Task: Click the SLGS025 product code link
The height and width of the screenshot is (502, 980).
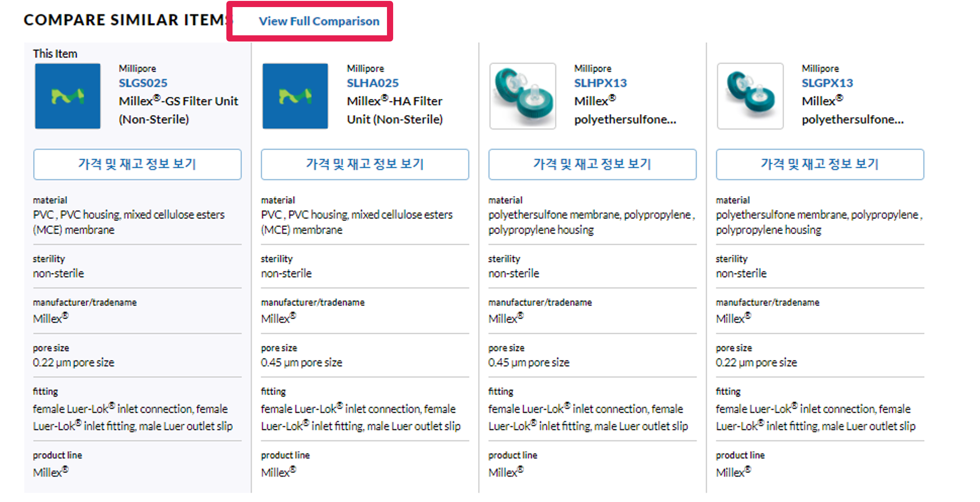Action: click(143, 83)
